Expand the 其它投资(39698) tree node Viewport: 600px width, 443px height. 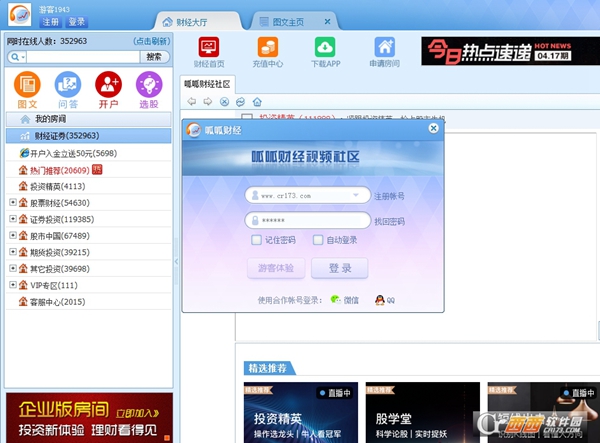tap(13, 268)
